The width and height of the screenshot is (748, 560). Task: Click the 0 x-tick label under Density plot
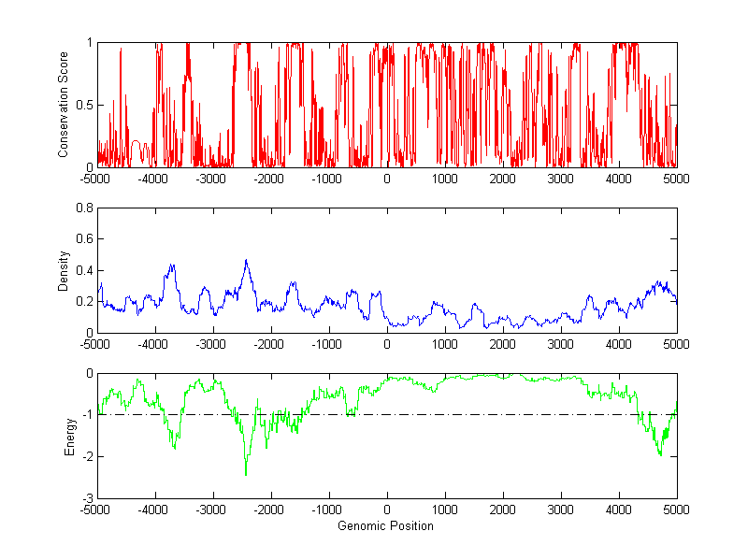tap(387, 344)
